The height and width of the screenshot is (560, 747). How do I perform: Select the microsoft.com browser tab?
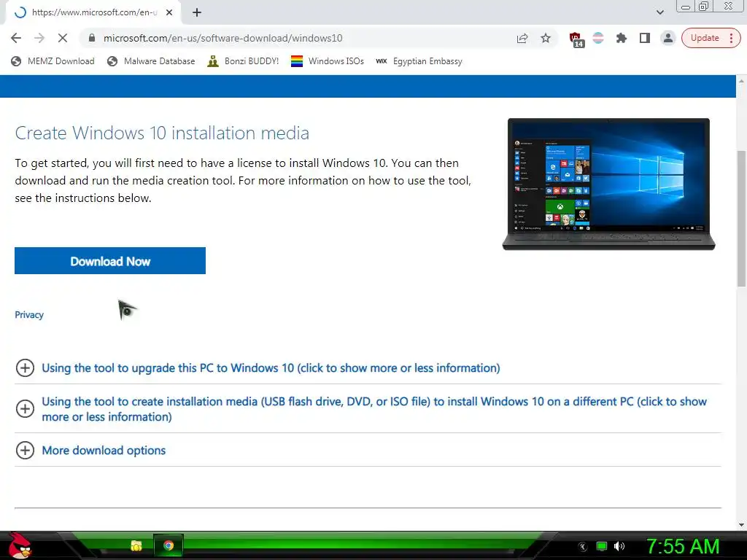click(93, 13)
